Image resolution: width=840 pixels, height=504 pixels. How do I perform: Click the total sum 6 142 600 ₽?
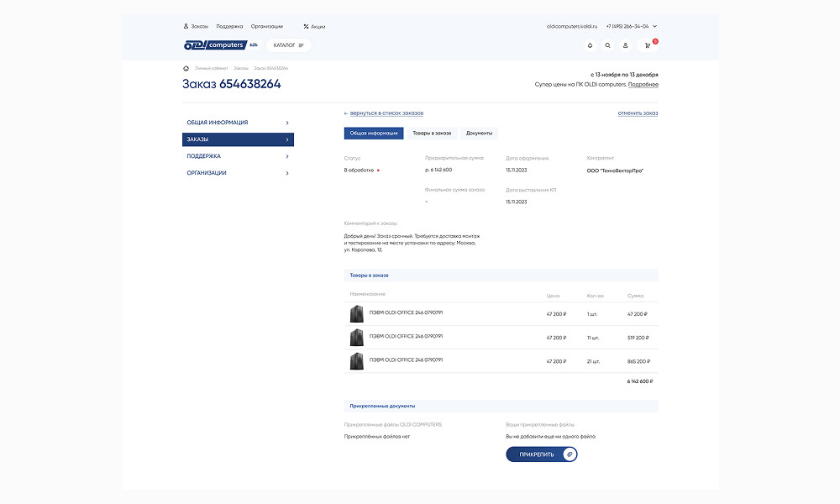coord(639,381)
